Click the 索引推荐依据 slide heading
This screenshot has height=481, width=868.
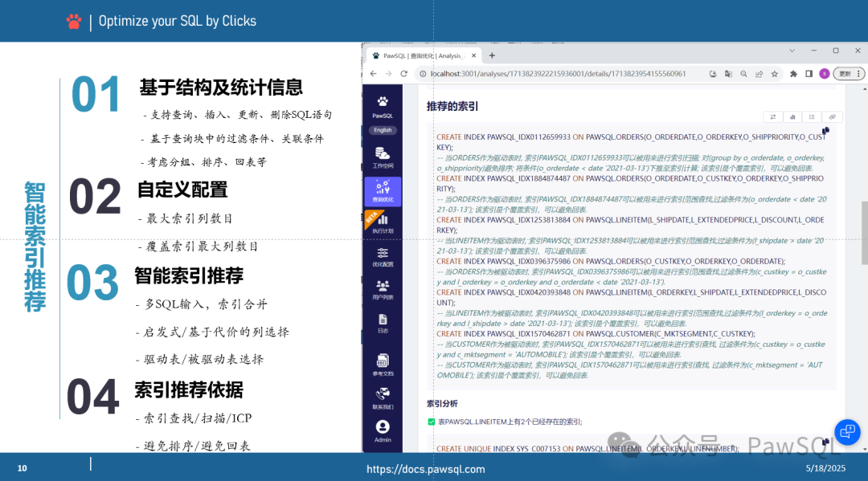click(x=189, y=389)
